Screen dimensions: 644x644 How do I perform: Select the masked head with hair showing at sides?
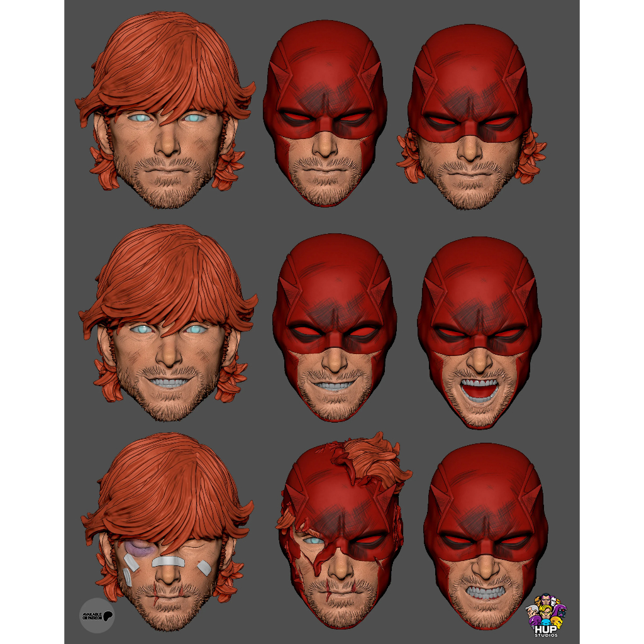point(471,116)
